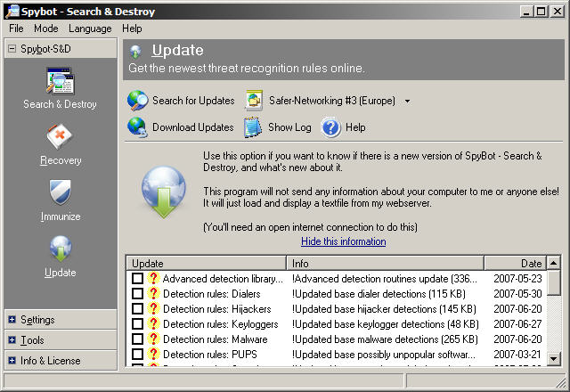
Task: Select the Updated base possibly unpopular software text
Action: (x=384, y=354)
